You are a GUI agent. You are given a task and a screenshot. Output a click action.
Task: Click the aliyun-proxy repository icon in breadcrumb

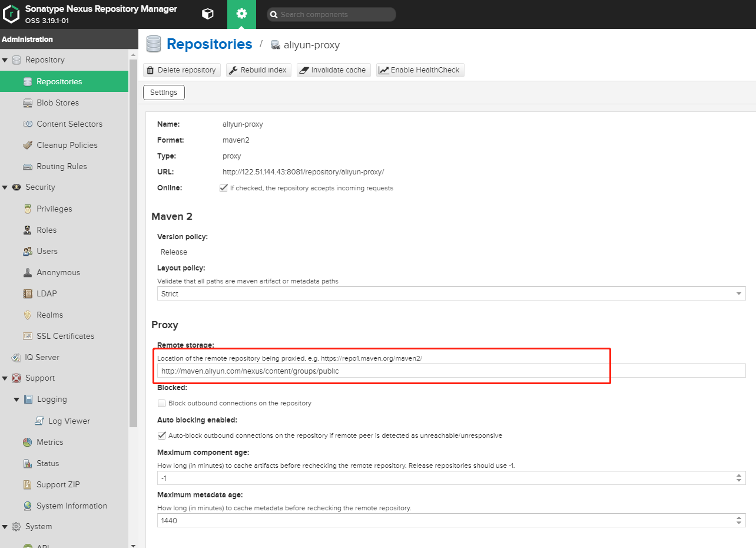pos(275,45)
